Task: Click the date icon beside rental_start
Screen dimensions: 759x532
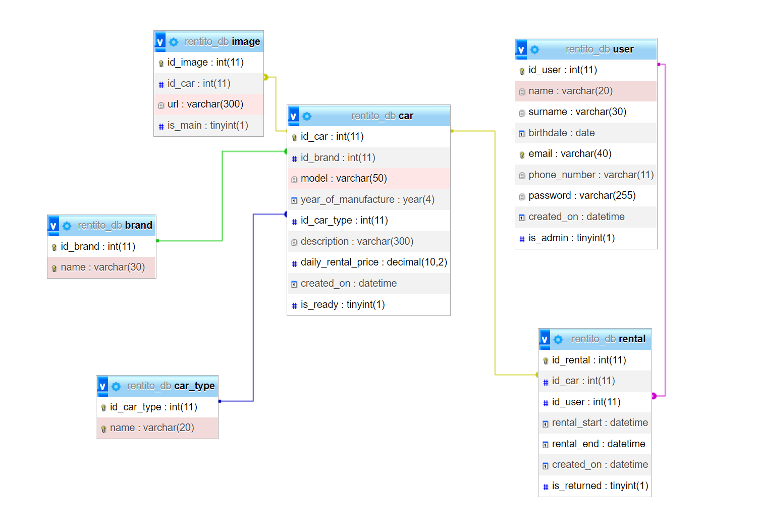Action: point(546,423)
